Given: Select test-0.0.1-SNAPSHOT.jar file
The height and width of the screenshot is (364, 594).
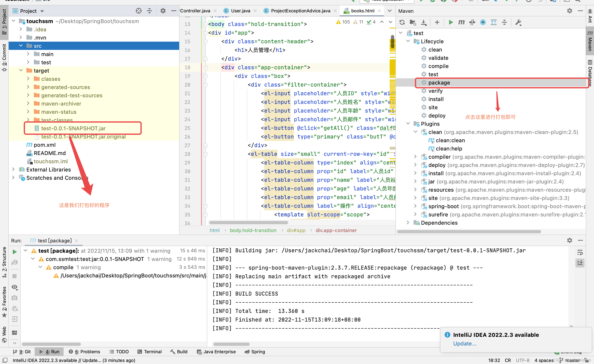Looking at the screenshot, I should (73, 128).
